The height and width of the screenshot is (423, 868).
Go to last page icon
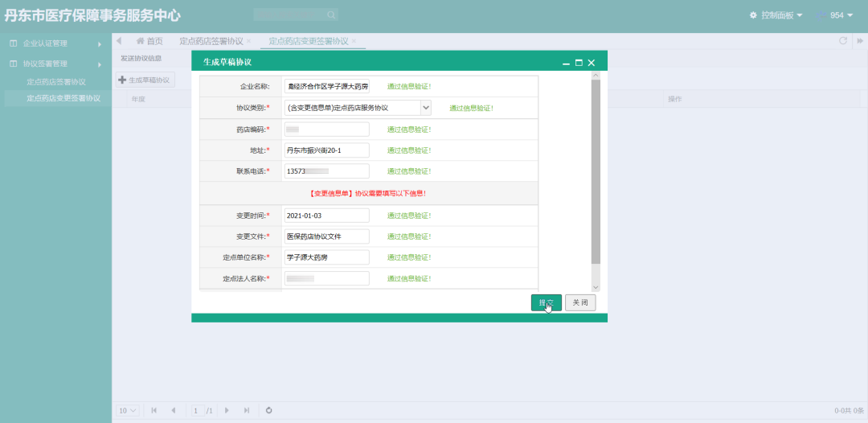tap(247, 410)
